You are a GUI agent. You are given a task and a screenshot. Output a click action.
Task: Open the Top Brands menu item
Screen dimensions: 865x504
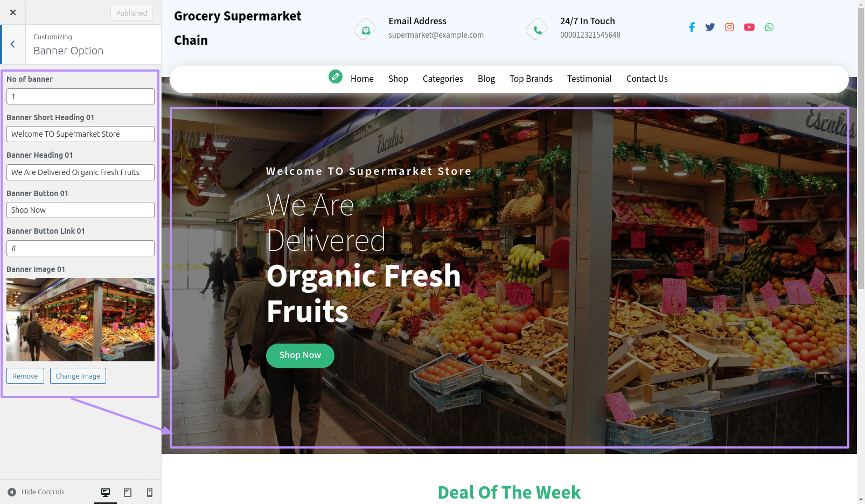click(x=531, y=79)
